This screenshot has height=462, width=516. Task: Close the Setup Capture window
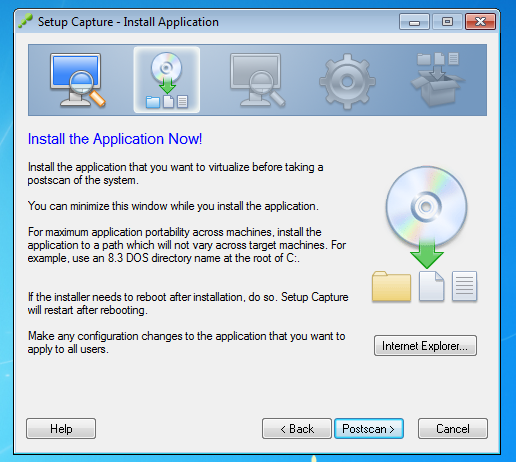480,22
